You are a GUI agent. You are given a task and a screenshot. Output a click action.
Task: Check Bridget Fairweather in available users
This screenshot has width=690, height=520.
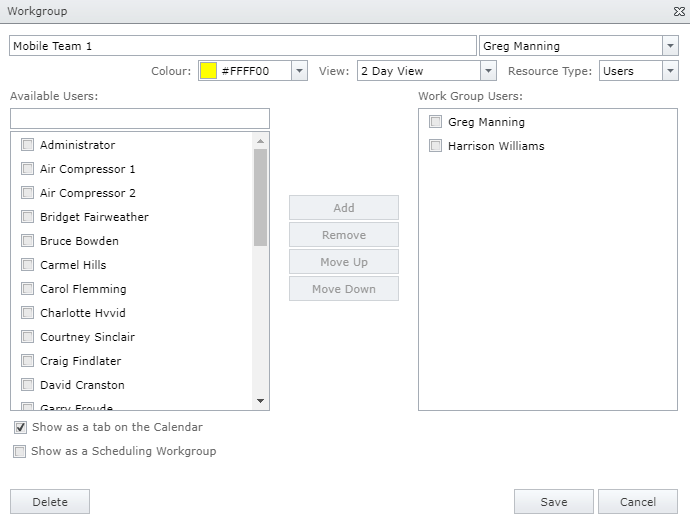point(28,217)
